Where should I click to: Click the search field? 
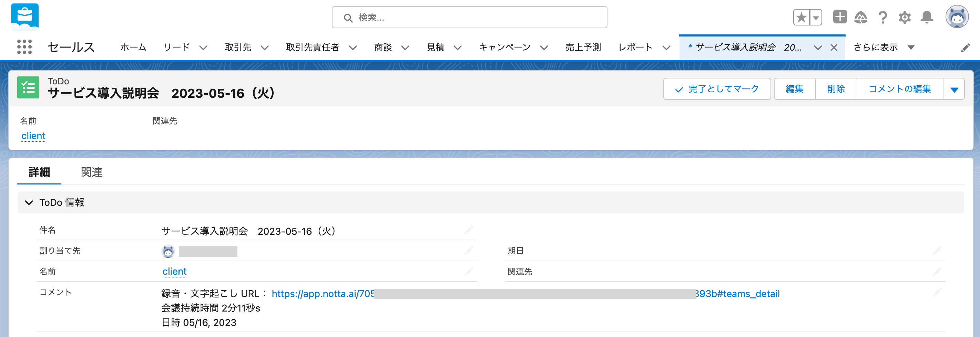[x=469, y=17]
